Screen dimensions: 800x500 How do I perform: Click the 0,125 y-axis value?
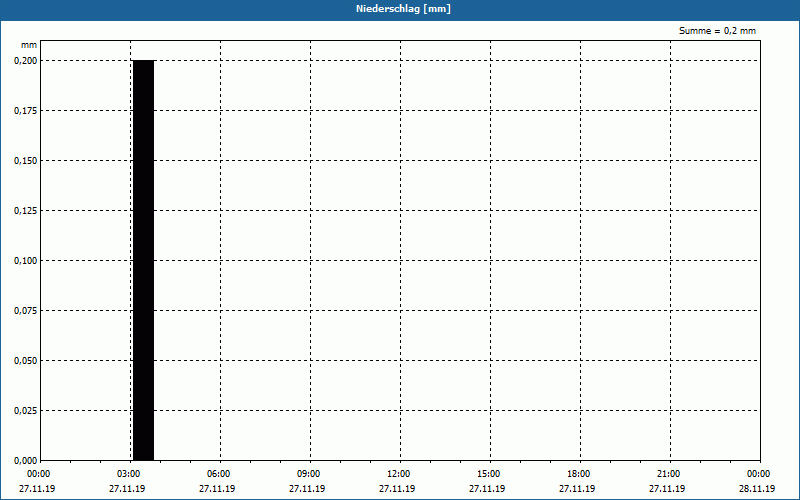click(x=26, y=210)
